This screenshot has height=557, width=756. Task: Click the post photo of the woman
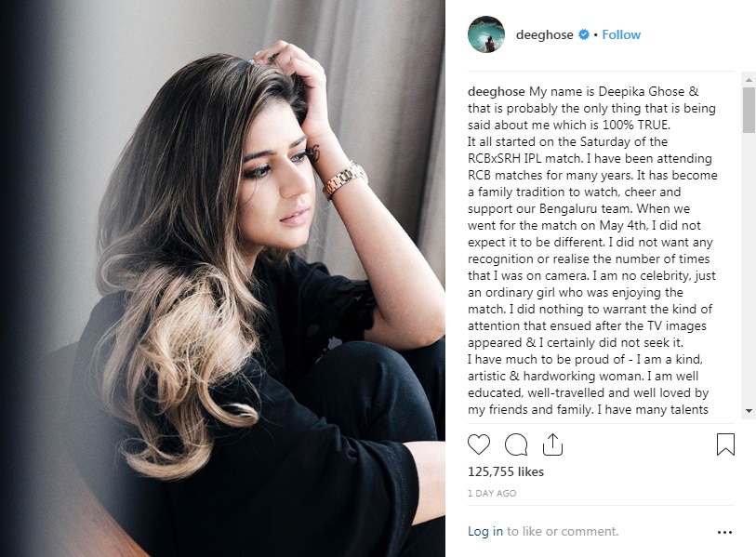click(x=222, y=278)
